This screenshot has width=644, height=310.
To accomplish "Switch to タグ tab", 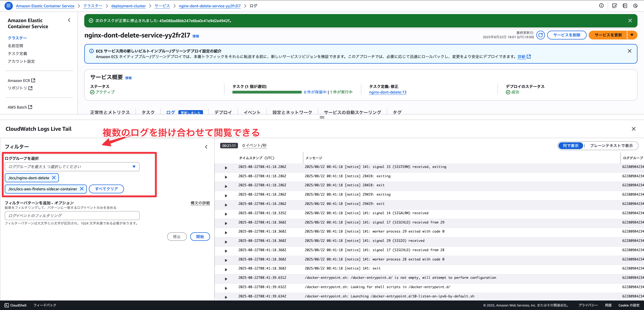I will point(397,112).
